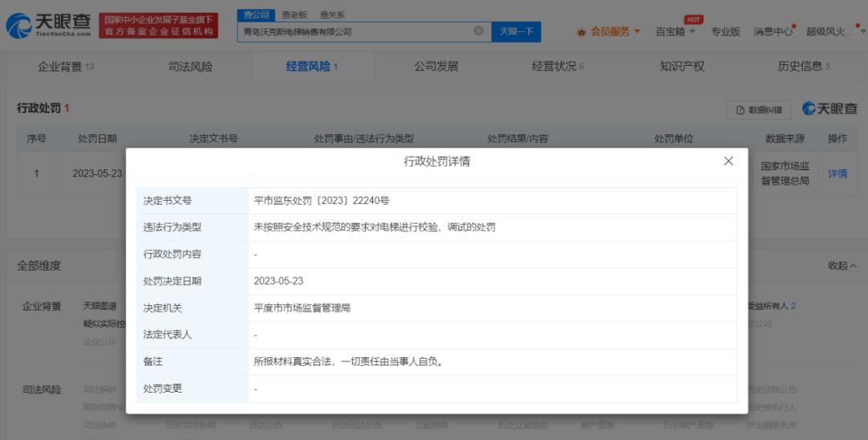This screenshot has width=868, height=440.
Task: Select the 查公司 search tab
Action: pos(256,15)
